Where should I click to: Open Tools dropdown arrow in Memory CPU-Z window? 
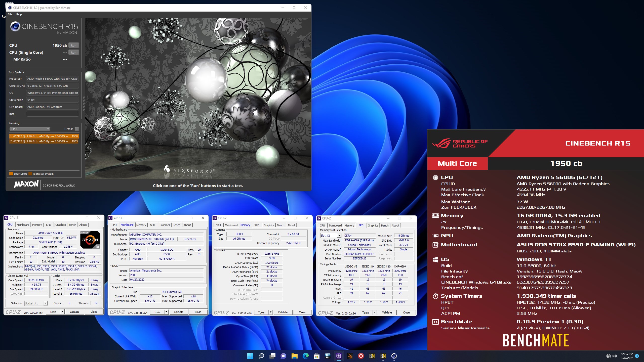click(x=271, y=312)
